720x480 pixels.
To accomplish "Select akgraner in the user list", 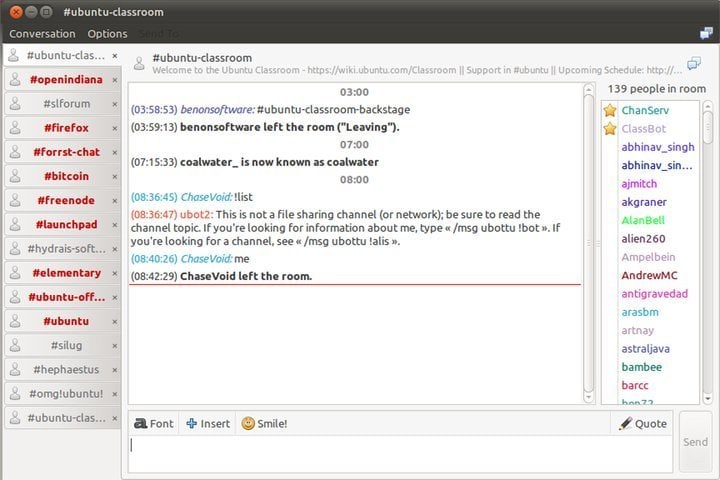I will coord(644,202).
